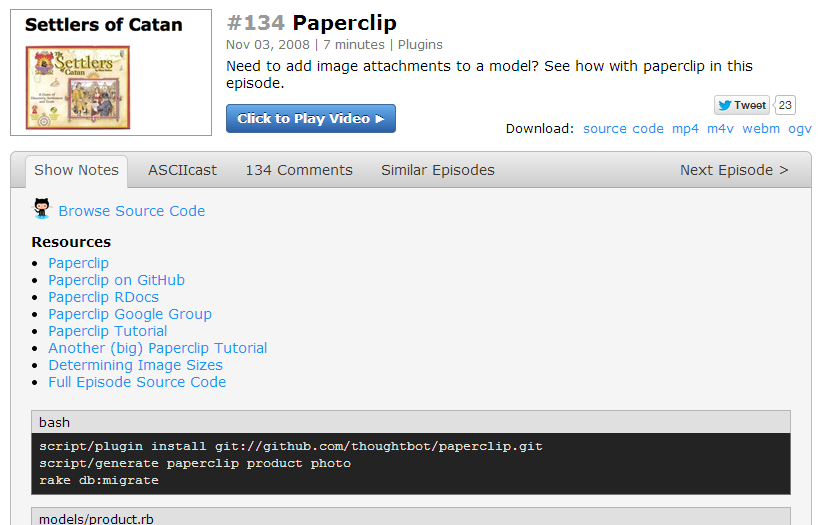Open the Similar Episodes tab
Screen dimensions: 822x525
[438, 170]
